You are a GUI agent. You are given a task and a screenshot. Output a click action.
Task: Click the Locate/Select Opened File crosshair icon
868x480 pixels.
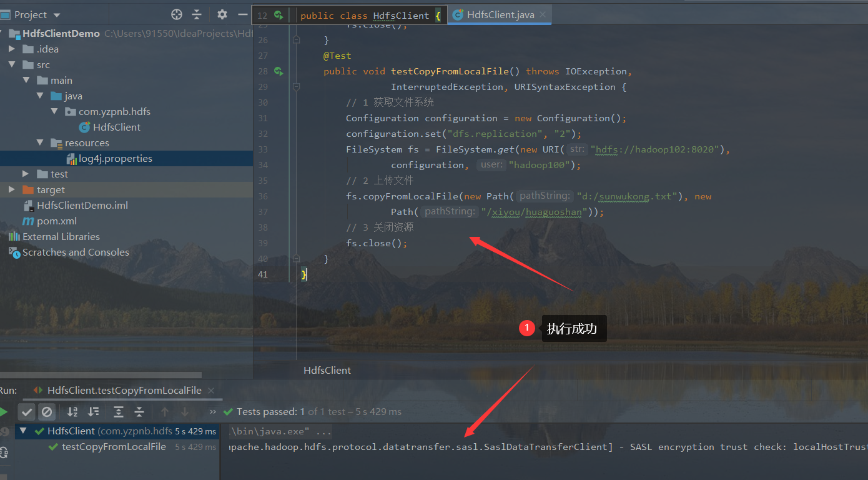click(177, 14)
